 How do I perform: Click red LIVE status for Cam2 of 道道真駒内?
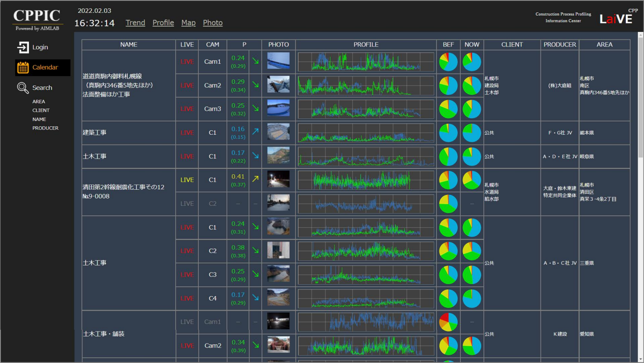(187, 85)
